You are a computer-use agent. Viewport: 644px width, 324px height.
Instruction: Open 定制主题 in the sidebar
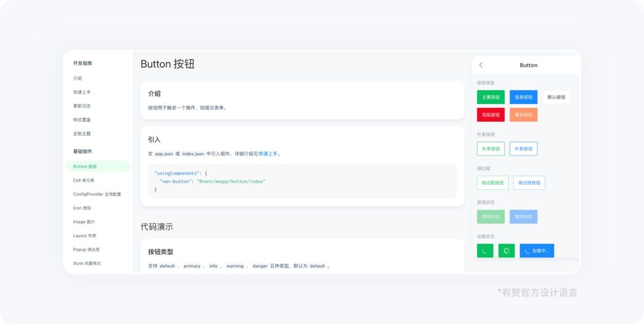tap(82, 134)
